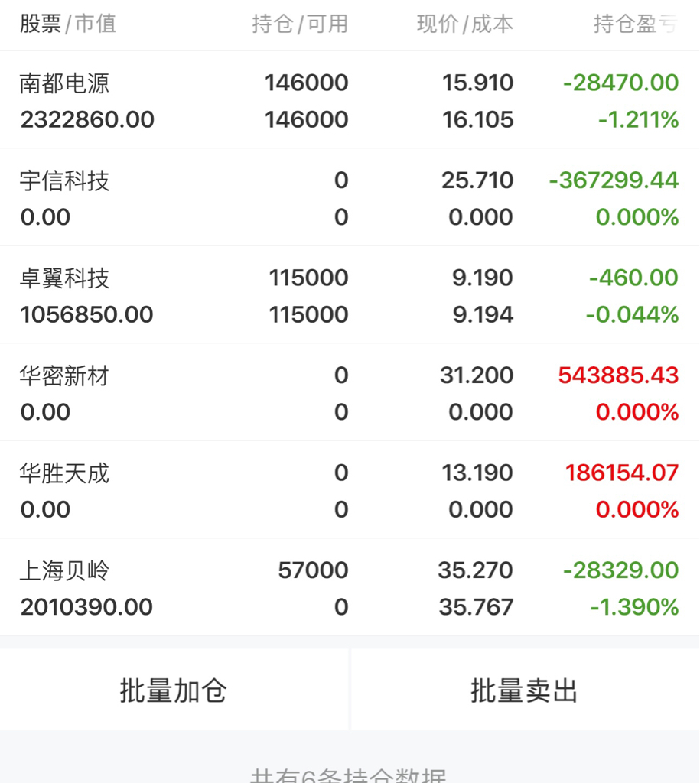This screenshot has width=700, height=783.
Task: Sort by 持仓盈亏 column header
Action: click(x=636, y=24)
